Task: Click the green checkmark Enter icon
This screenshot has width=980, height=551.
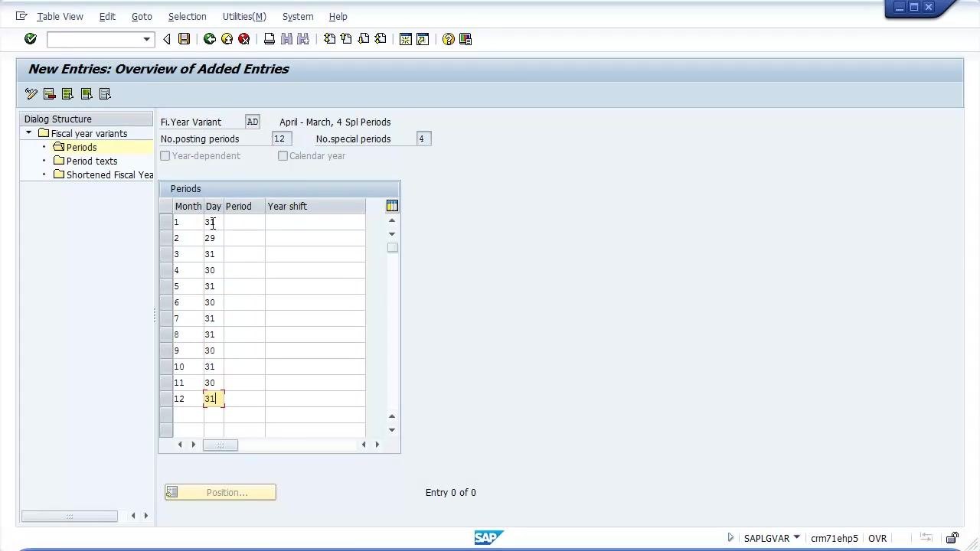Action: (x=31, y=39)
